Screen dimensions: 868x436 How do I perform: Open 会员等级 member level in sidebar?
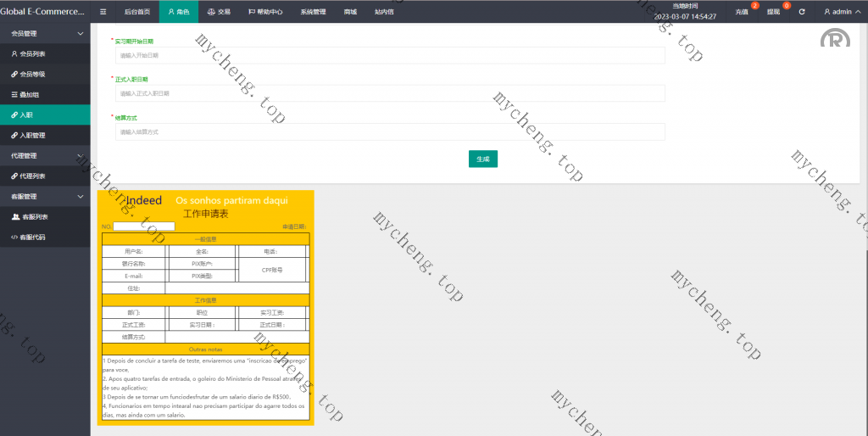click(x=32, y=74)
